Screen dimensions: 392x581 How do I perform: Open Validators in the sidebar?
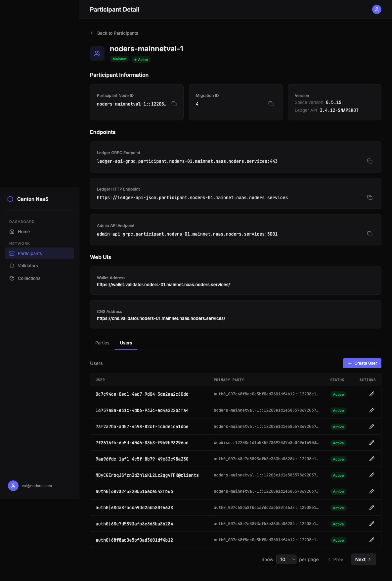(x=28, y=266)
